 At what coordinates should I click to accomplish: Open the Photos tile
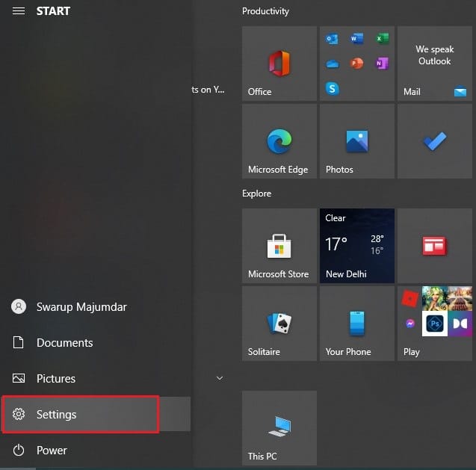357,141
